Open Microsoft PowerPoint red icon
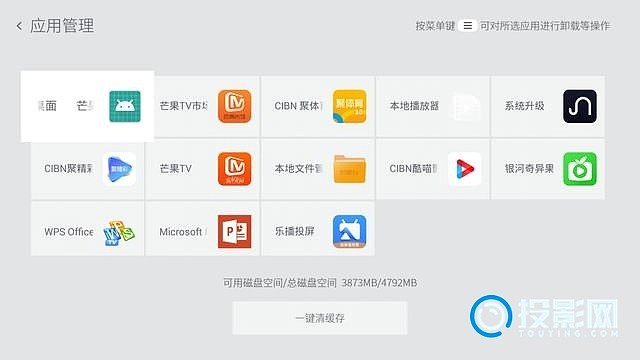Image resolution: width=640 pixels, height=360 pixels. point(234,231)
